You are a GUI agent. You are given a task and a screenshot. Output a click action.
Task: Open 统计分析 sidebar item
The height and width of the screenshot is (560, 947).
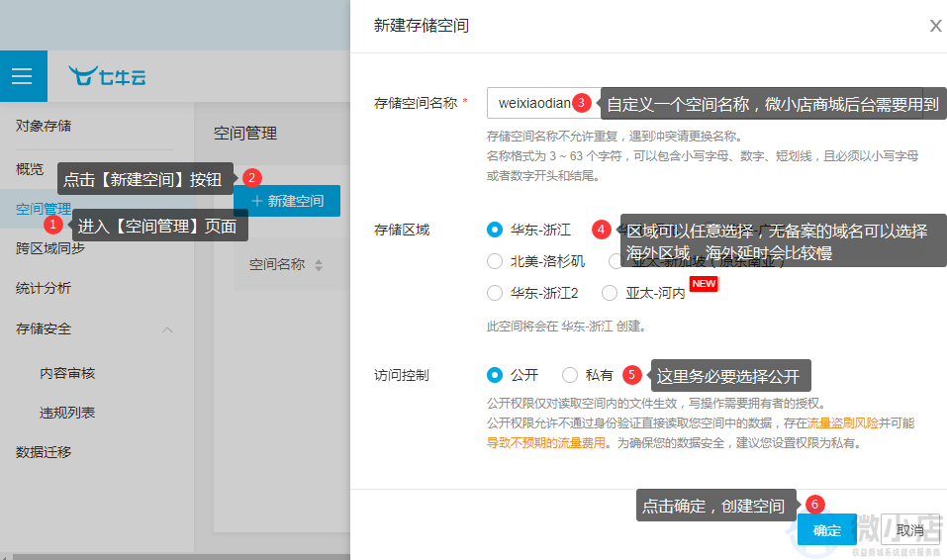(x=44, y=288)
